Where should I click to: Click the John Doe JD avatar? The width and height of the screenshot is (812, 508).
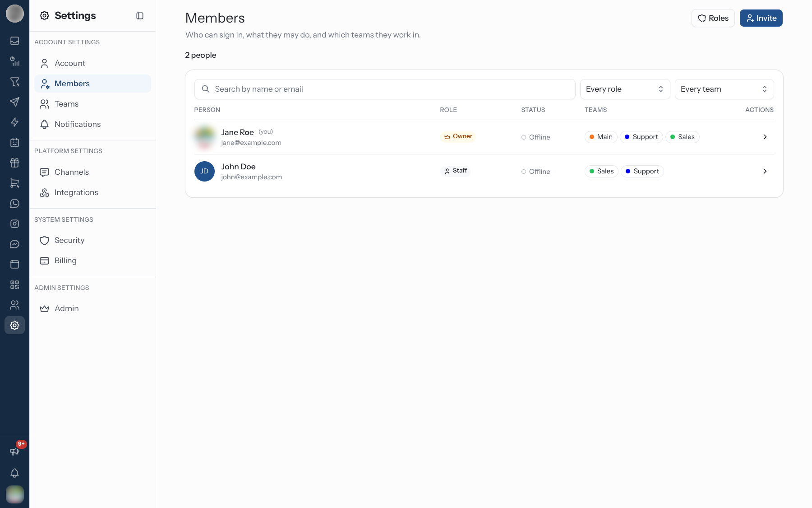click(x=204, y=172)
